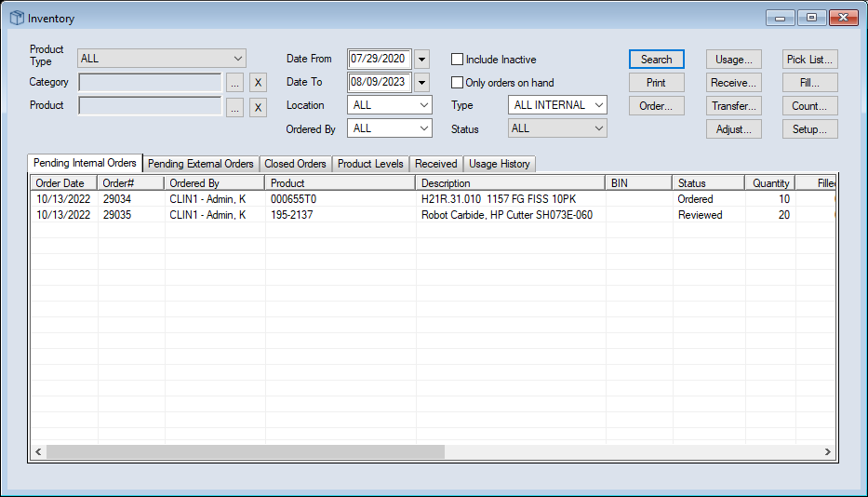
Task: Click the horizontal scrollbar left arrow
Action: coord(39,451)
